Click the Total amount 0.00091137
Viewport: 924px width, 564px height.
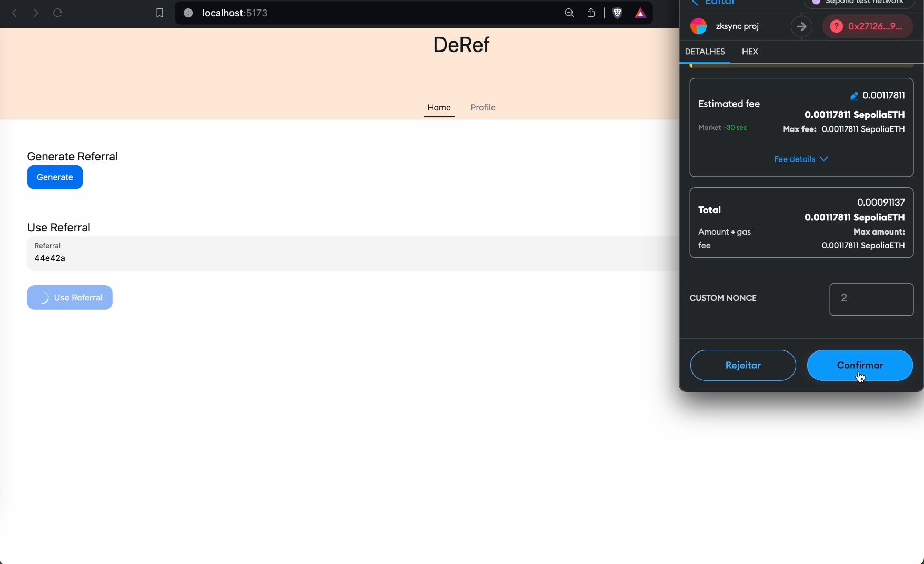(881, 203)
